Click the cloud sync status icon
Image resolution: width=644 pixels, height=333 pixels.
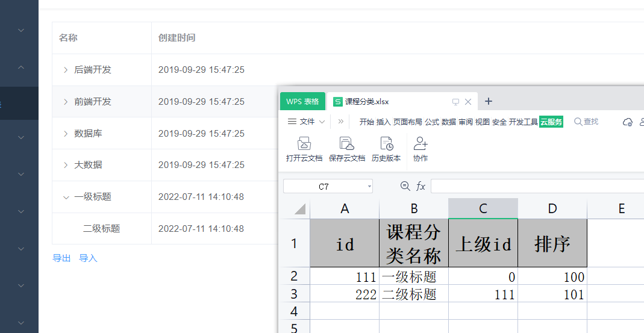coord(628,122)
